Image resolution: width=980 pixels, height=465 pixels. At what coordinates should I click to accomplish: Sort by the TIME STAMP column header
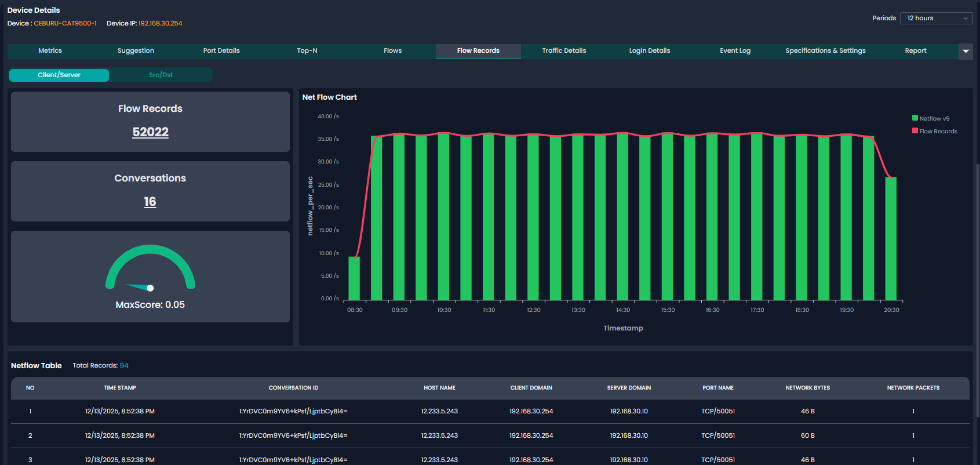(x=120, y=388)
